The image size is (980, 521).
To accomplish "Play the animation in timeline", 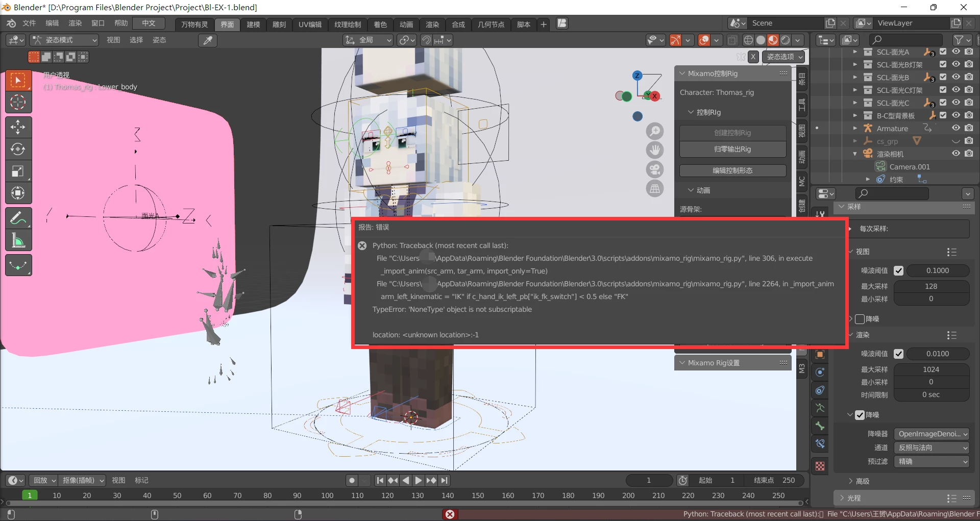I will (x=418, y=480).
